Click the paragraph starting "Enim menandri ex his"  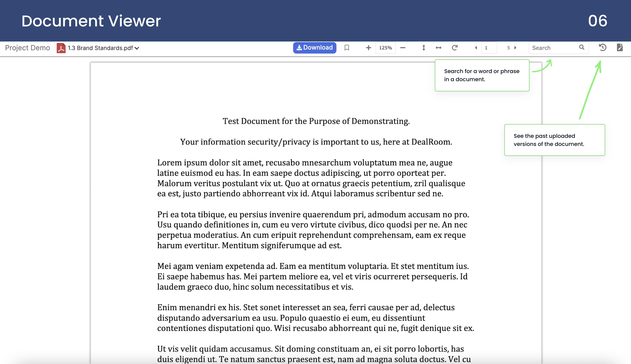click(x=315, y=318)
